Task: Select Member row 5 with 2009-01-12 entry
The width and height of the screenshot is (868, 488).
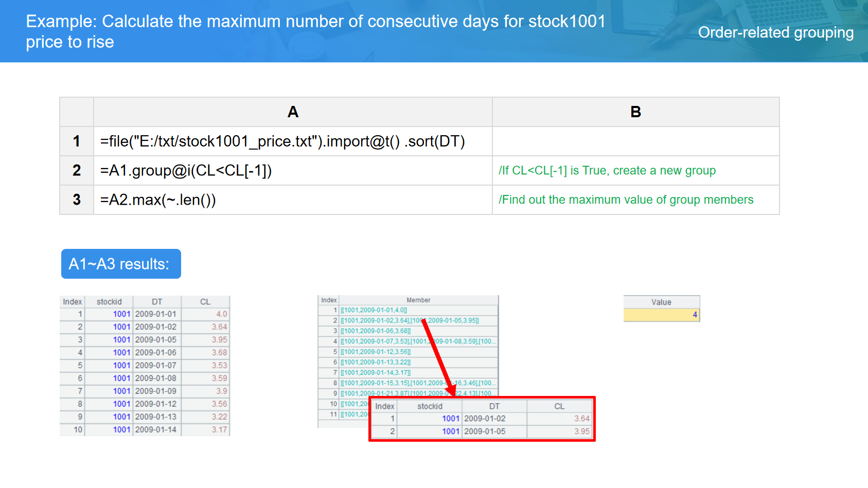Action: 376,352
